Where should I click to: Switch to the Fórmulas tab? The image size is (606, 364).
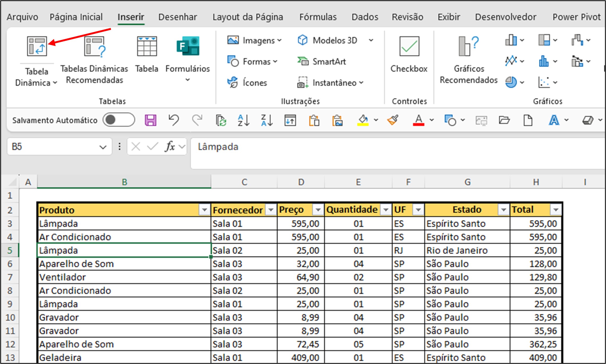coord(318,17)
